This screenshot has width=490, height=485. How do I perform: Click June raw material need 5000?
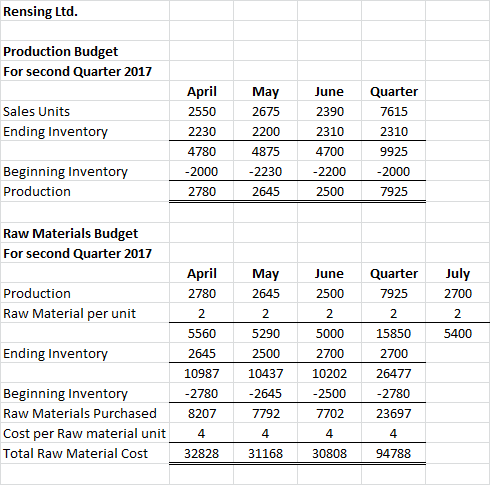coord(330,334)
